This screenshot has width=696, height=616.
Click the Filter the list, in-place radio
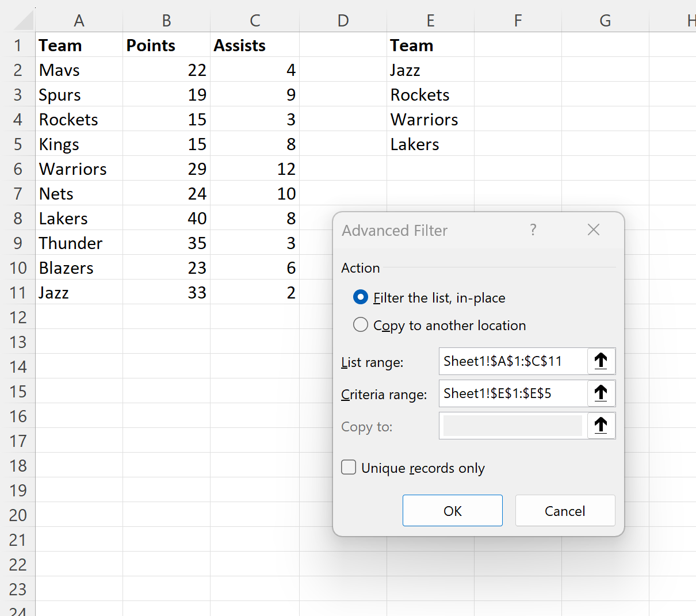click(x=360, y=297)
